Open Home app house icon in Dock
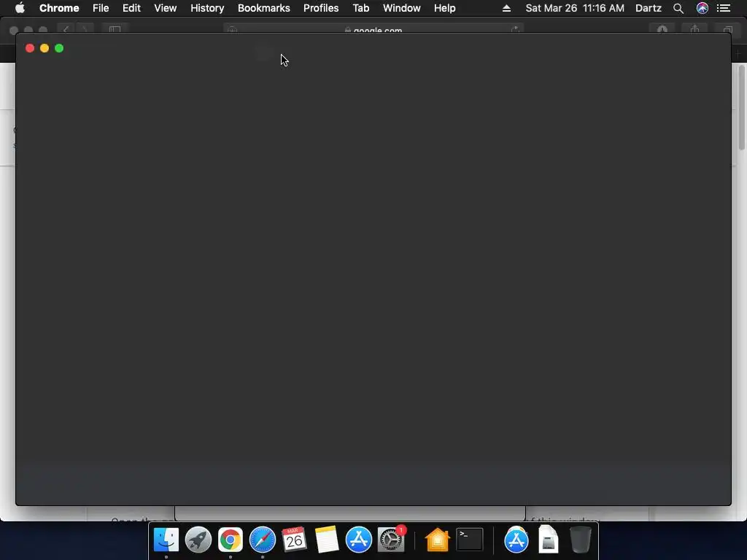The image size is (747, 560). tap(438, 540)
